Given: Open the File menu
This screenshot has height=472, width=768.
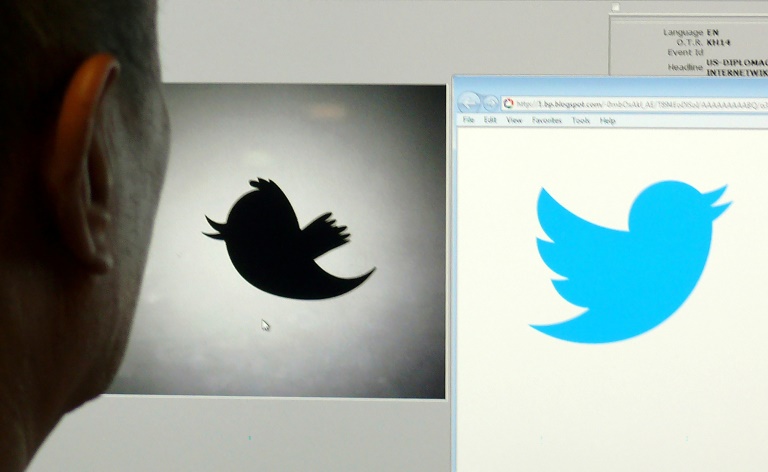Looking at the screenshot, I should click(x=468, y=120).
